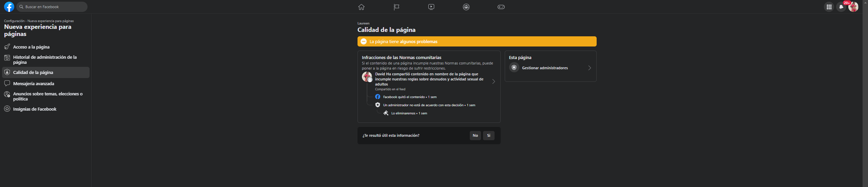The width and height of the screenshot is (868, 187).
Task: Click 'Facebook quitó el contenido • 1 sem' text
Action: 410,97
